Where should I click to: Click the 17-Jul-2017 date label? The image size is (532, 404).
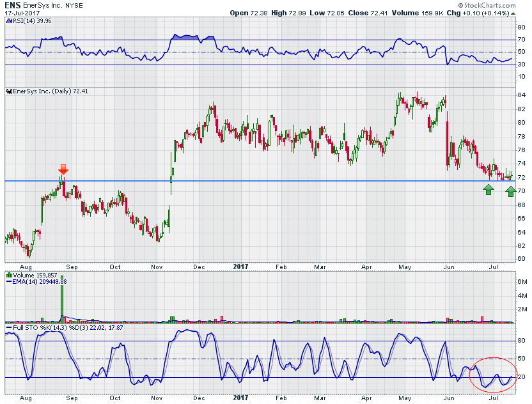[x=23, y=12]
